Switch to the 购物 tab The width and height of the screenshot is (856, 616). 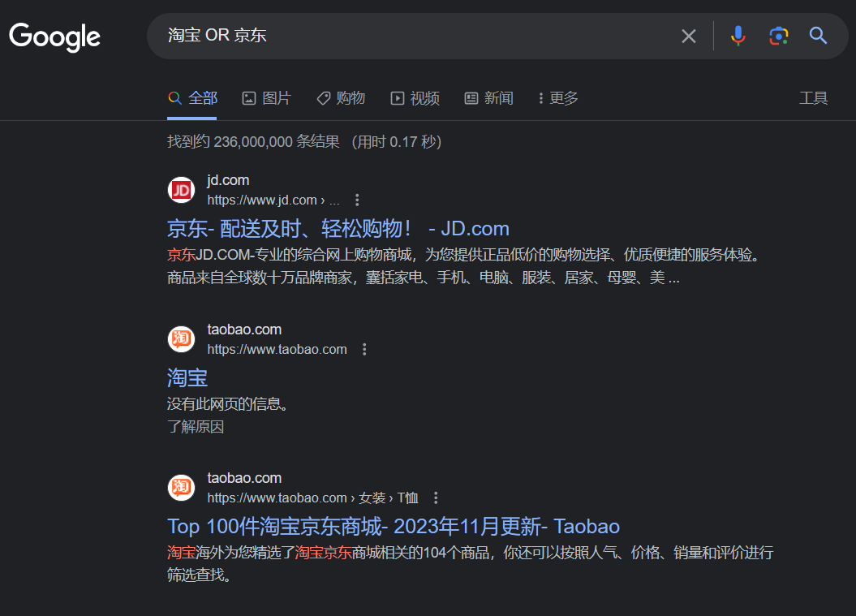tap(341, 98)
